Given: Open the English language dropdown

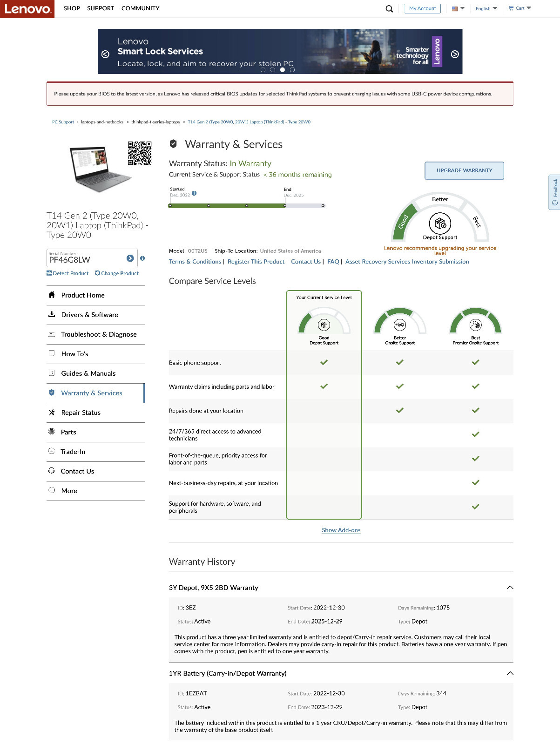Looking at the screenshot, I should [486, 8].
